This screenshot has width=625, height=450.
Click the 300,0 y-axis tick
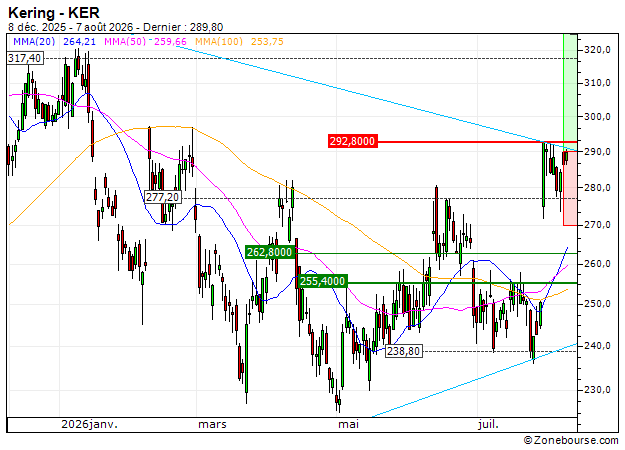tap(597, 117)
